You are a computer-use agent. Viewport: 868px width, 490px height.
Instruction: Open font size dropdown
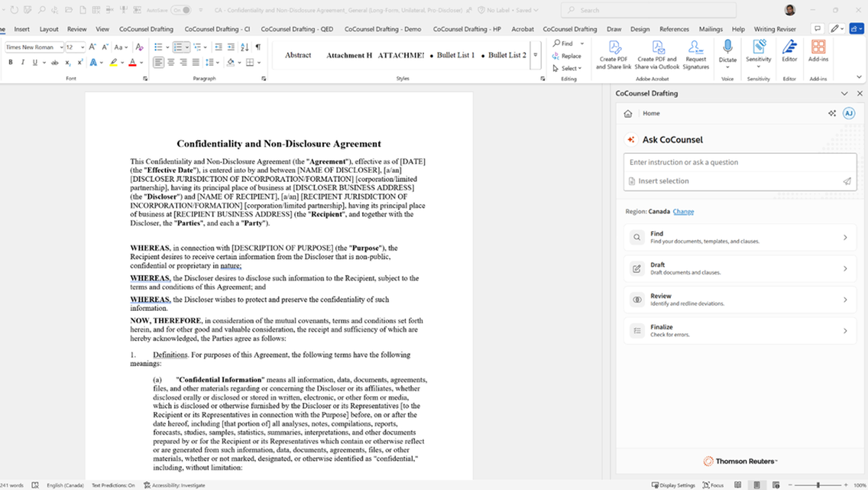coord(82,48)
